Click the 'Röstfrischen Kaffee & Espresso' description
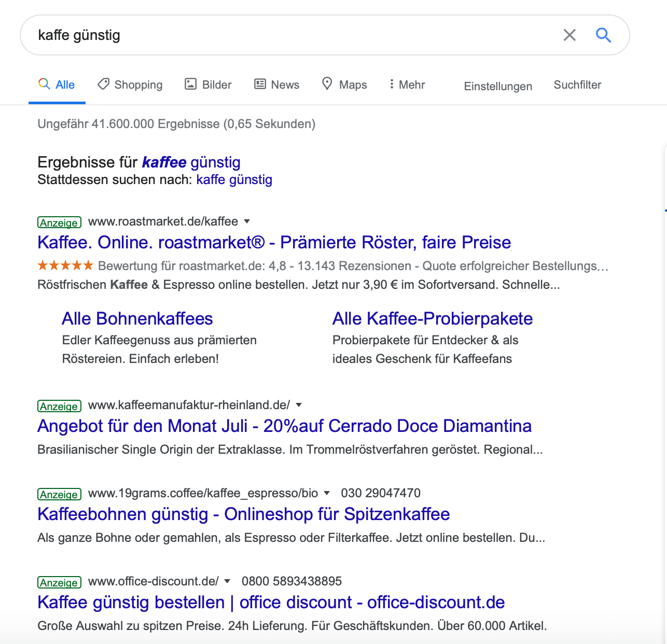 tap(299, 285)
